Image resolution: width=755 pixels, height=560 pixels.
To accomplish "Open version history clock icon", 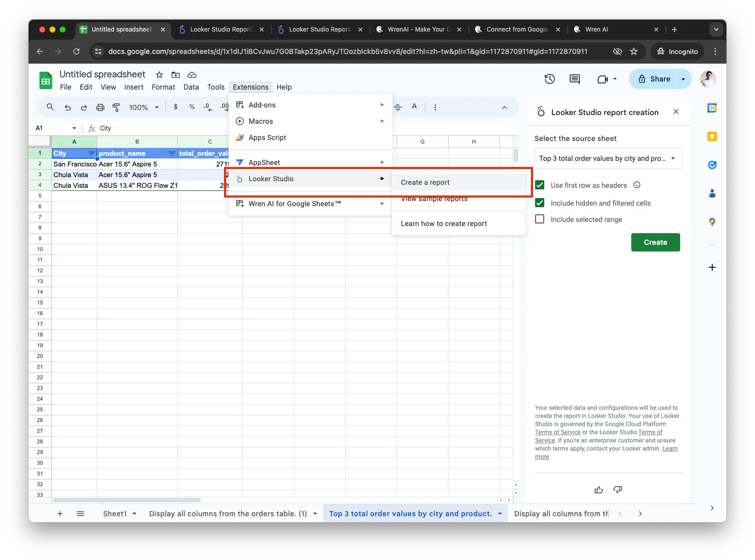I will point(549,79).
